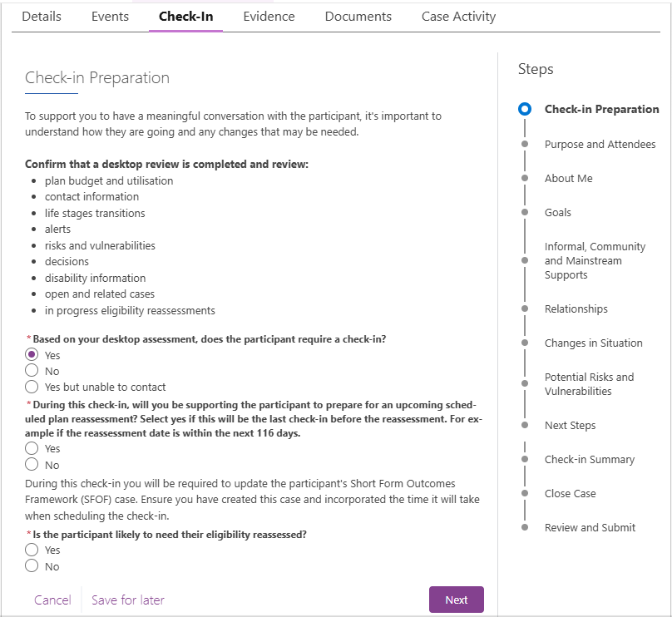Select 'Yes' for upcoming scheduled plan reassessment
Image resolution: width=672 pixels, height=617 pixels.
32,449
